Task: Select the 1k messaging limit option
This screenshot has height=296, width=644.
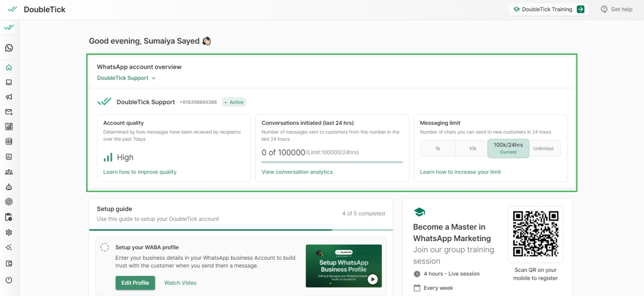Action: point(437,148)
